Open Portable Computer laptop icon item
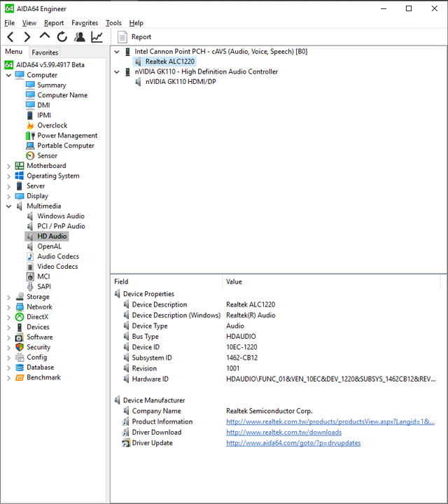The height and width of the screenshot is (504, 448). pos(30,146)
